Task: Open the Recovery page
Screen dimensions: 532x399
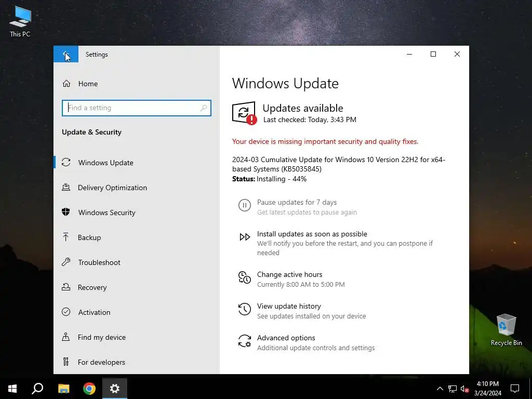Action: (137, 287)
